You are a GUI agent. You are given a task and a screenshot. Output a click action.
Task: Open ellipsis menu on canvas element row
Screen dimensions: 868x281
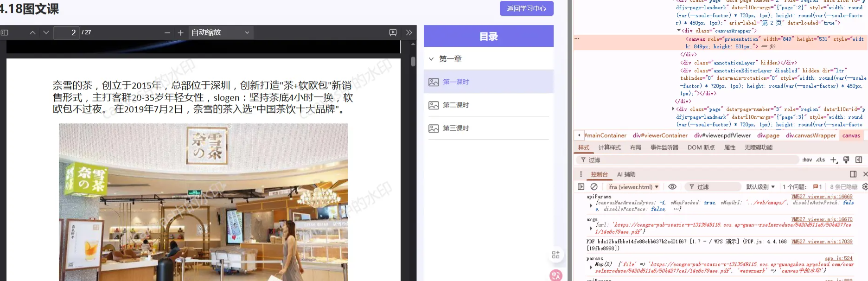(577, 38)
